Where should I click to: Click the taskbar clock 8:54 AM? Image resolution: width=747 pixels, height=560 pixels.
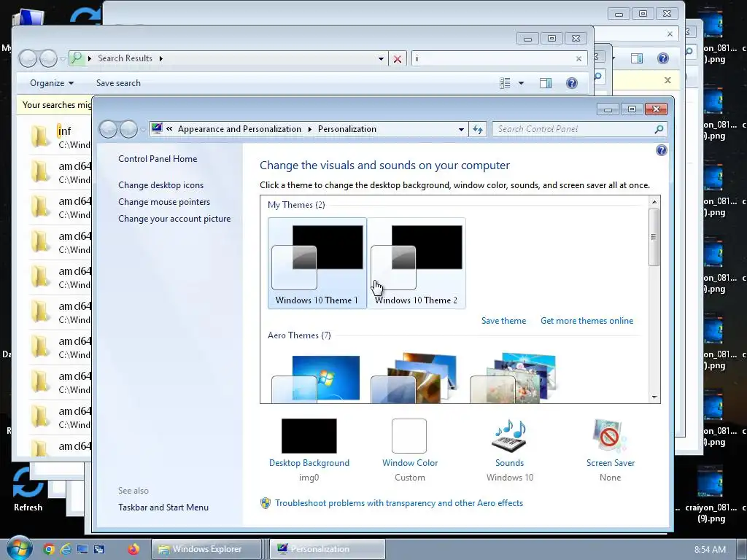point(710,550)
